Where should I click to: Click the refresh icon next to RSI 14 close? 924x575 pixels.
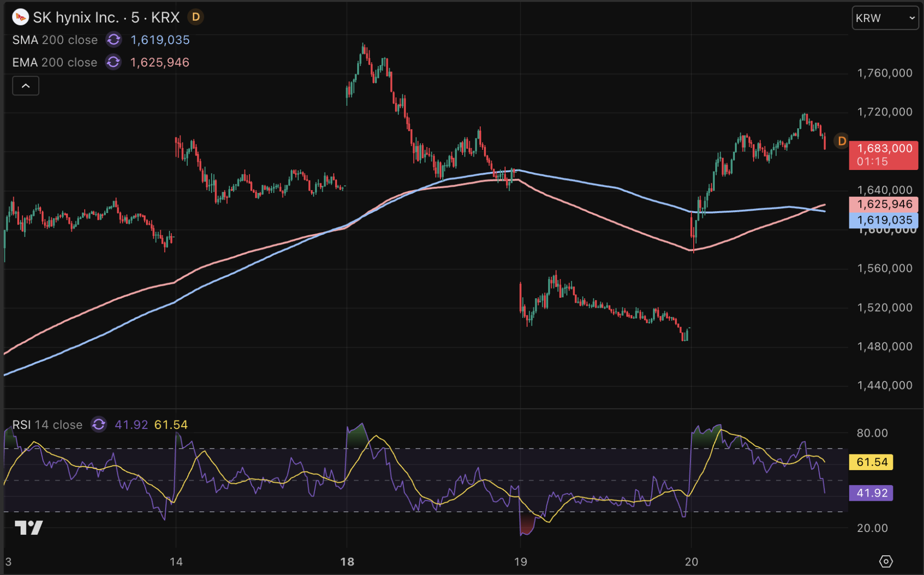(x=99, y=425)
